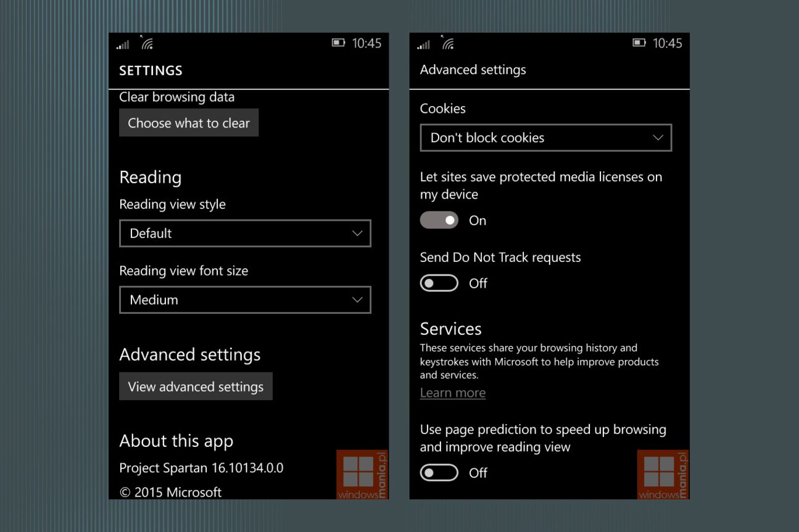Open the Reading view font size dropdown
The height and width of the screenshot is (532, 799).
click(245, 300)
